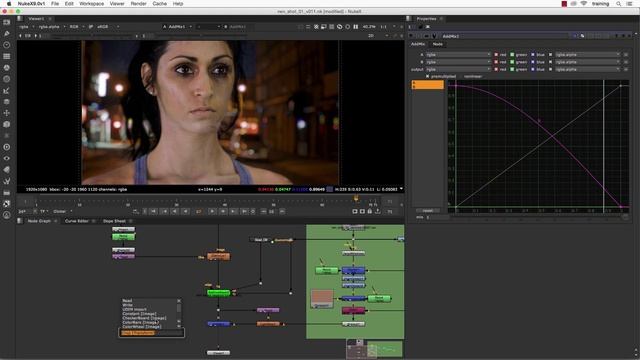The height and width of the screenshot is (360, 640).
Task: Open the Filter nodes toolbar menu
Action: tap(7, 79)
